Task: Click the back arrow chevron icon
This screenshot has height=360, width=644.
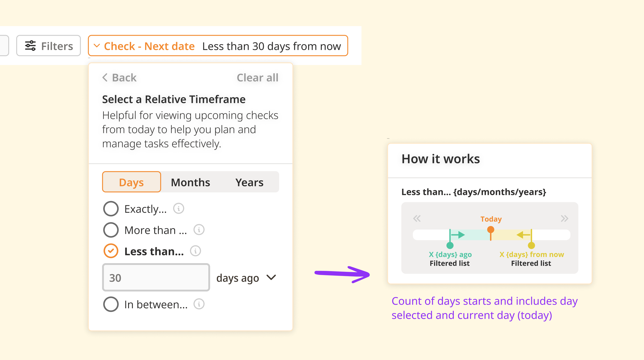Action: (x=105, y=77)
